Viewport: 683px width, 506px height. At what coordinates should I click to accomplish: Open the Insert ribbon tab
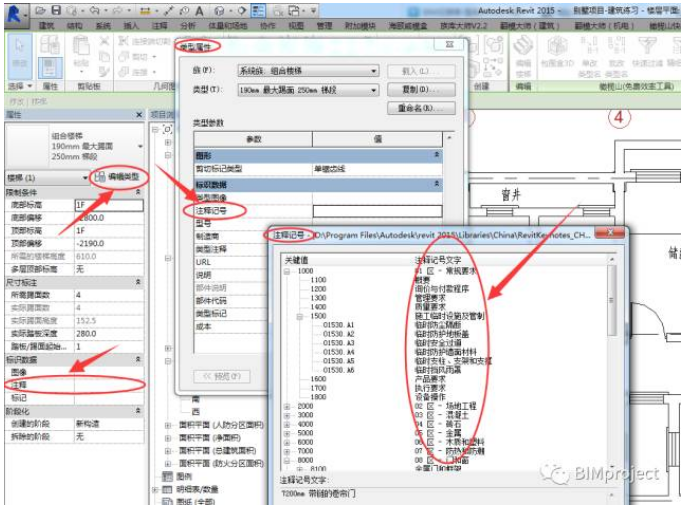click(x=131, y=26)
